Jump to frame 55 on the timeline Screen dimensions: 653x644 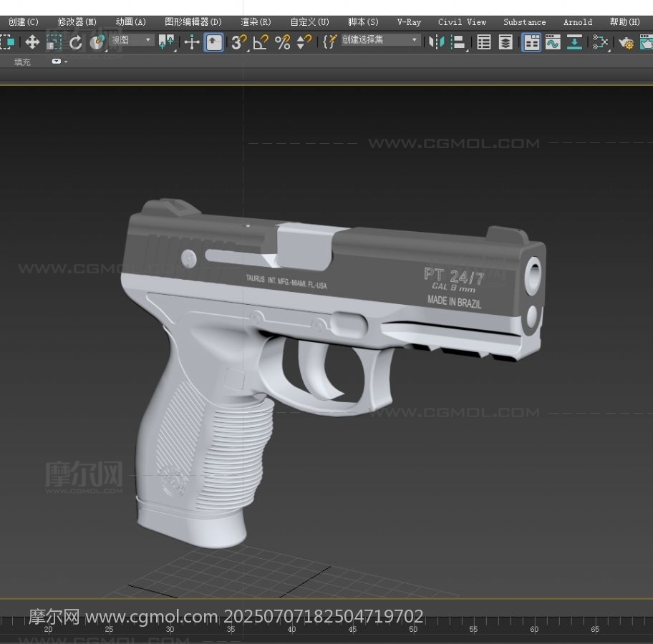pos(473,629)
